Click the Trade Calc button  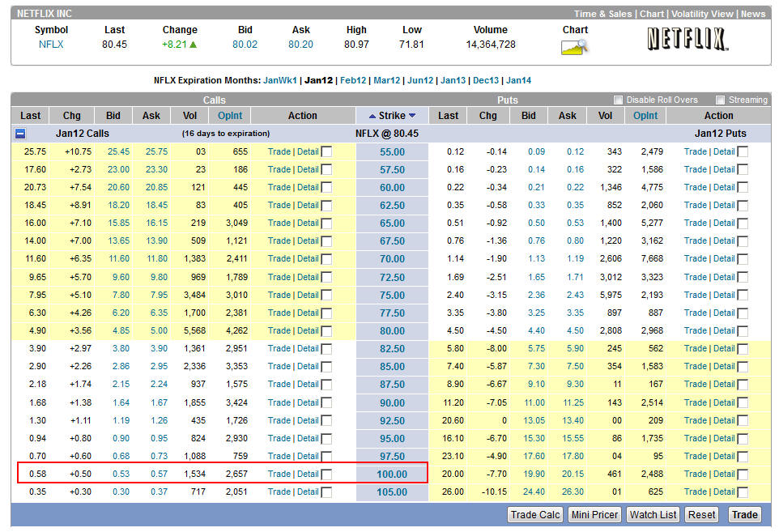pyautogui.click(x=535, y=515)
